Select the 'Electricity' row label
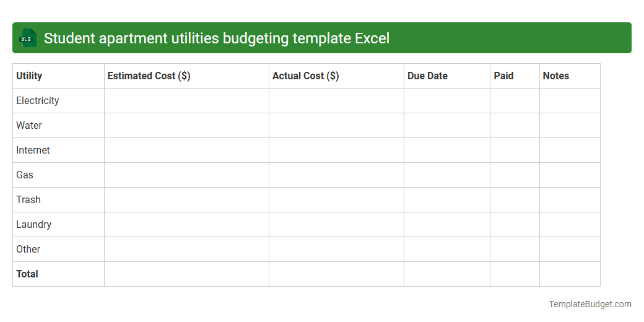This screenshot has height=322, width=644. (x=38, y=100)
